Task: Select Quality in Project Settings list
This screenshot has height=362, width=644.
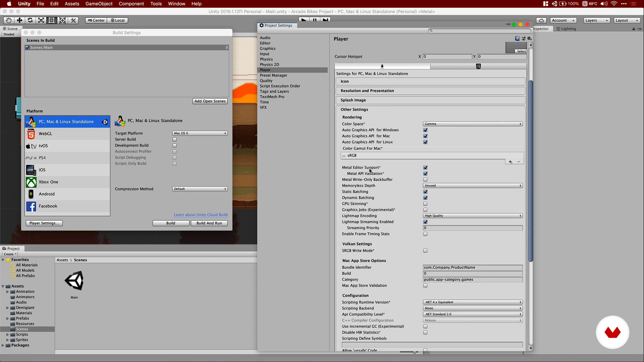Action: pos(266,81)
